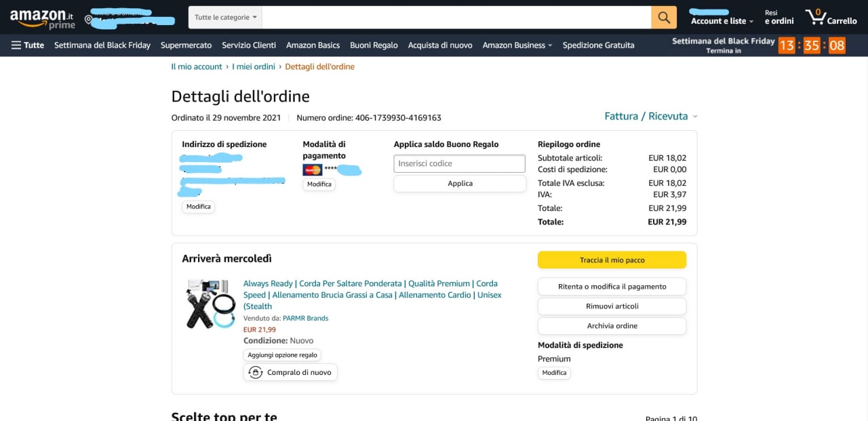Click the Archivia ordine button

click(612, 326)
